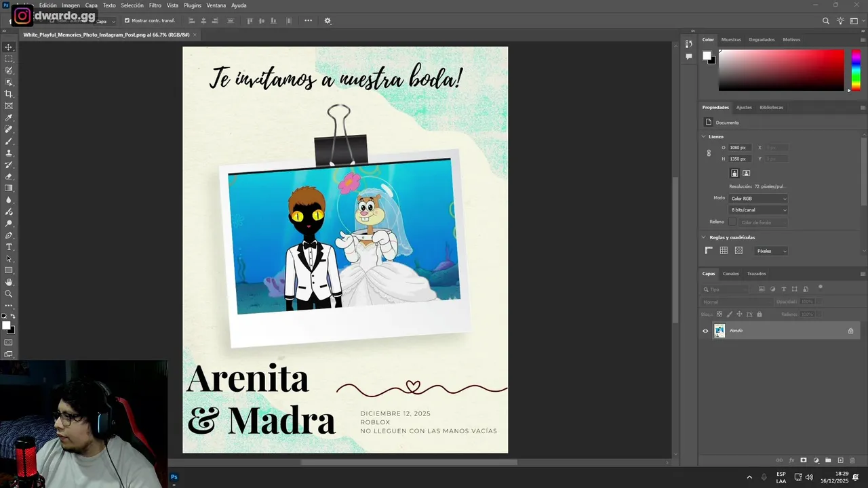868x488 pixels.
Task: Open the Edit Toolbar three-dots menu
Action: (9, 306)
